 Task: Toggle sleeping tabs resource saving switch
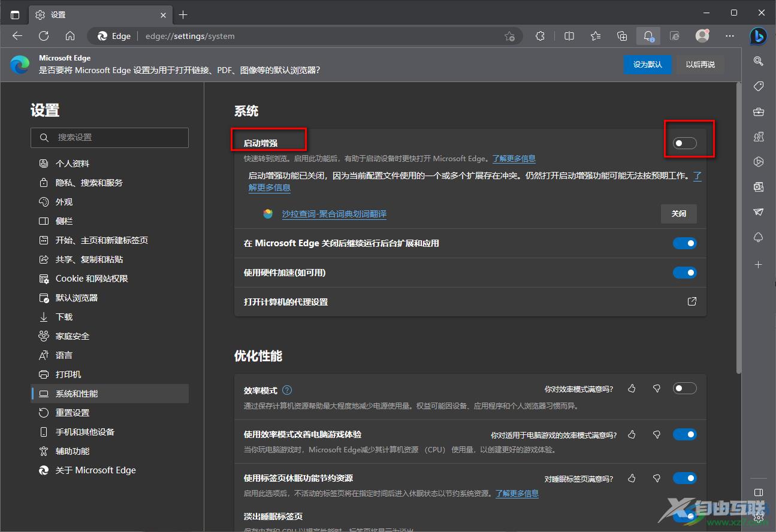click(685, 478)
